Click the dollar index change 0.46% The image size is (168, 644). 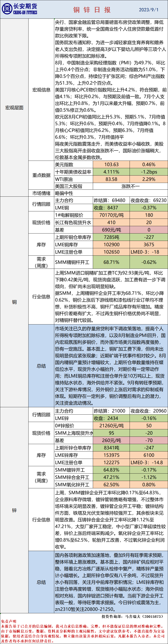[149, 164]
